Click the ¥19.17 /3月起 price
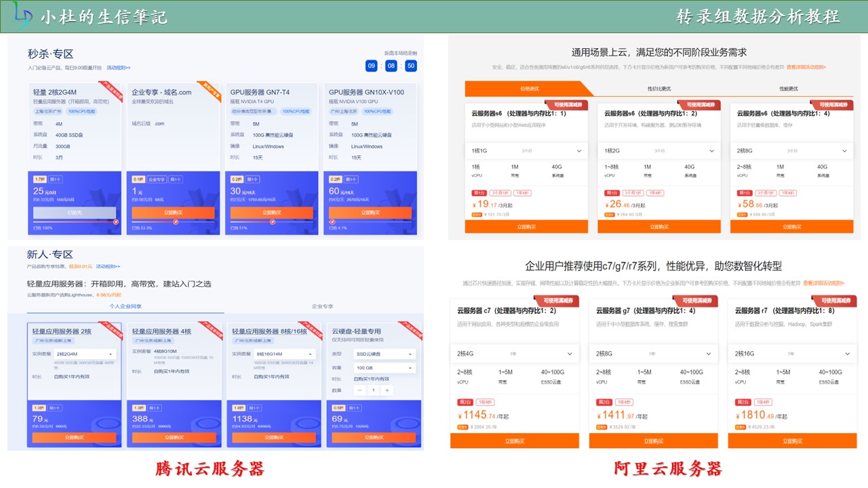This screenshot has width=868, height=488. [x=492, y=204]
